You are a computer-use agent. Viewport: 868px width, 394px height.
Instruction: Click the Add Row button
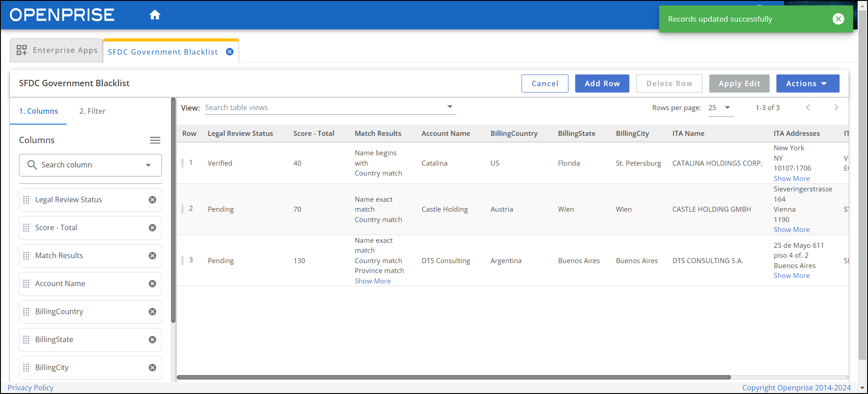coord(602,83)
